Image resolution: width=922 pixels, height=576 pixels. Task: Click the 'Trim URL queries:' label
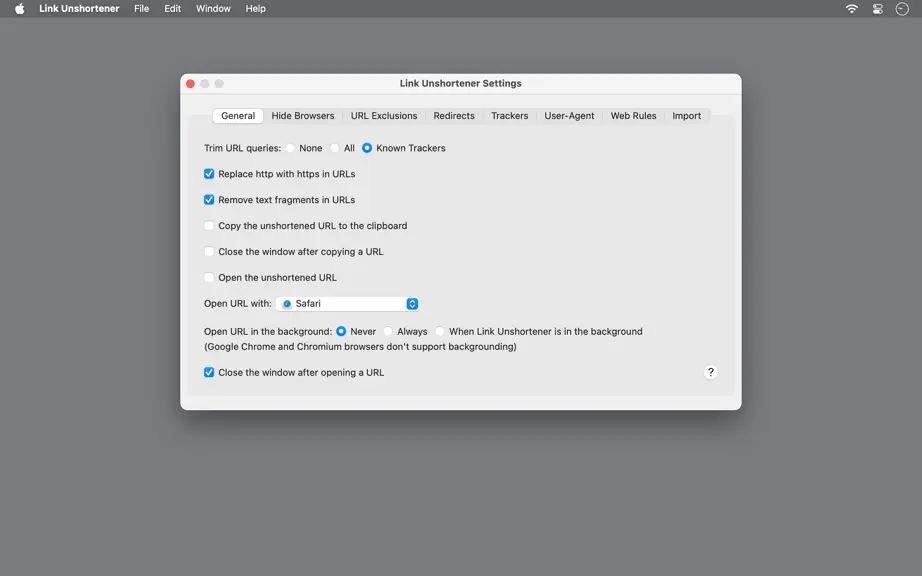point(242,148)
